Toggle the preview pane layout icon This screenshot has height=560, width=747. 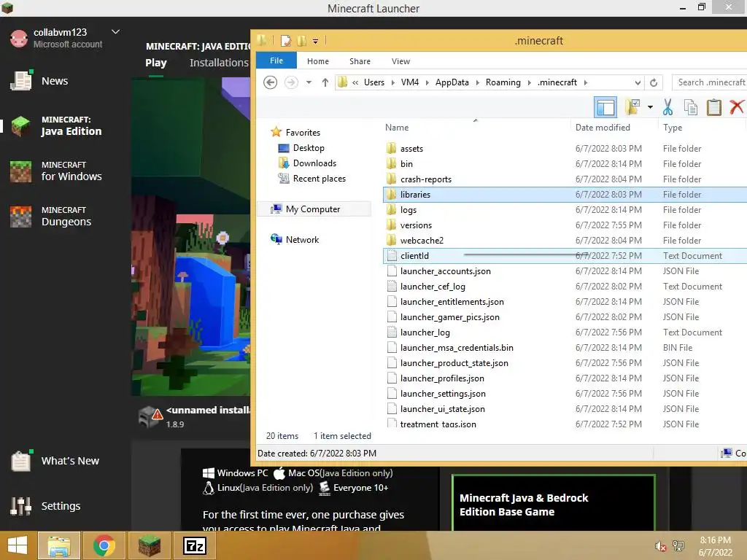(x=605, y=107)
